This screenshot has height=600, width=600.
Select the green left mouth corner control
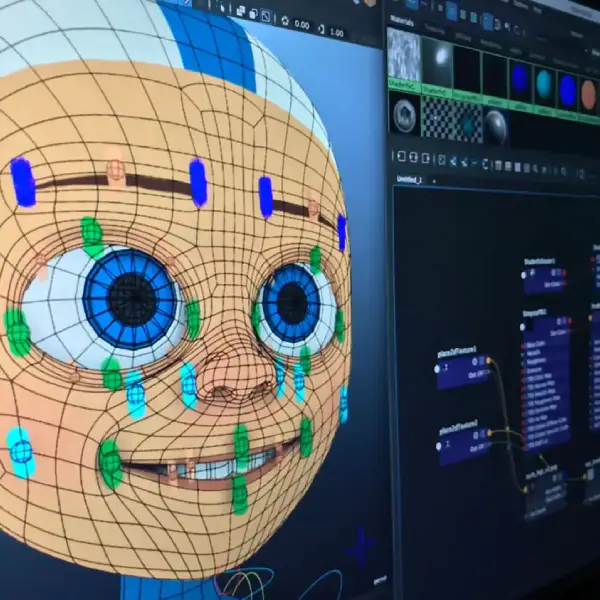tap(110, 463)
